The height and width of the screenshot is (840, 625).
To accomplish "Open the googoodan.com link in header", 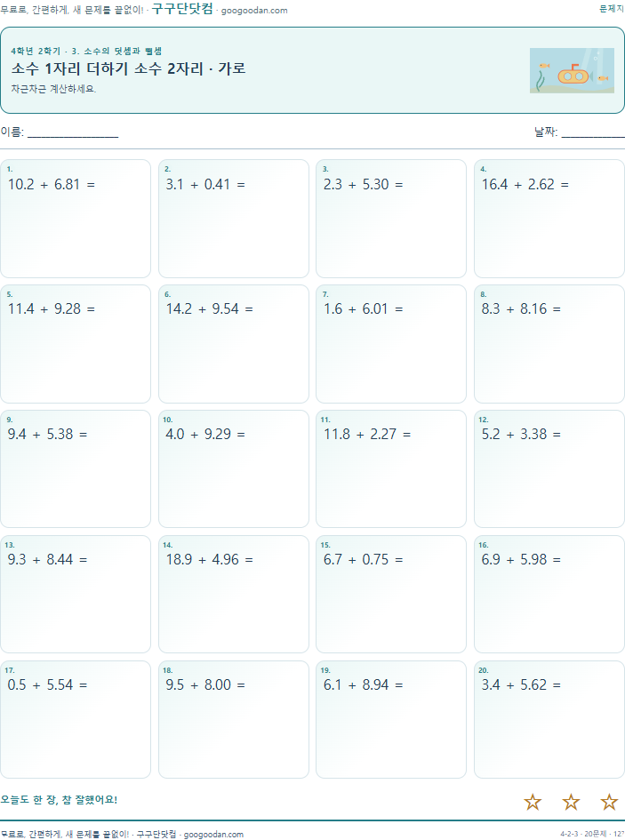I will 254,10.
